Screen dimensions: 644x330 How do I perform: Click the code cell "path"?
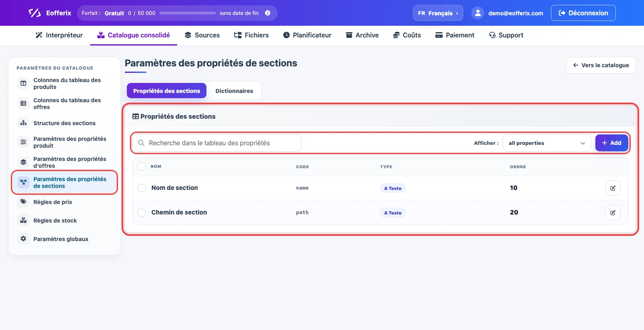click(x=302, y=212)
